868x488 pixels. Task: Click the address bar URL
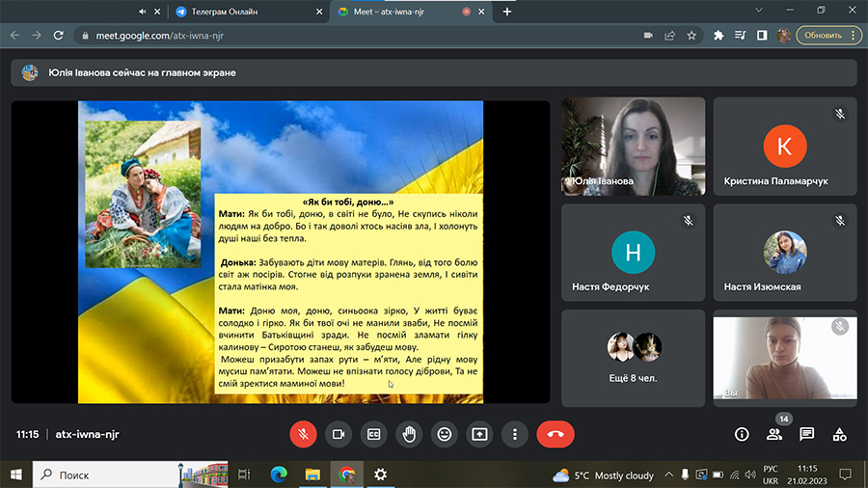click(x=159, y=36)
